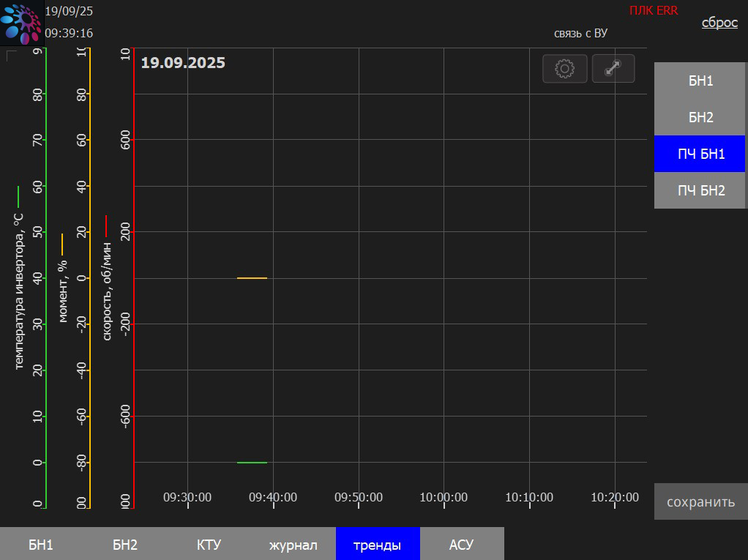Open the БН1 tab in bottom navigation
This screenshot has height=560, width=748.
click(x=41, y=544)
